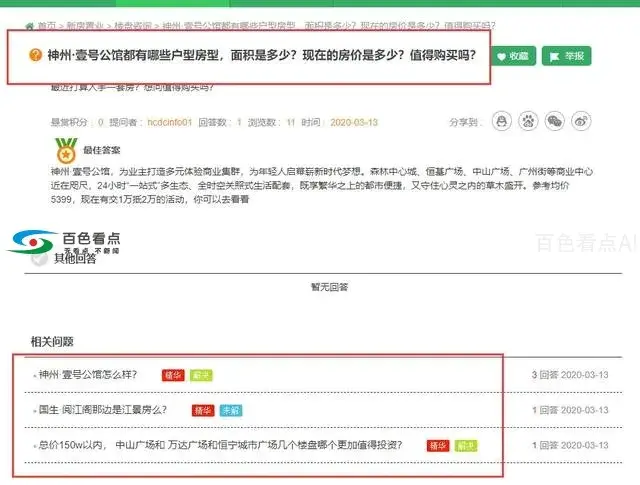Click the 收藏 favorite button
Screen dimensions: 640x485
point(513,56)
